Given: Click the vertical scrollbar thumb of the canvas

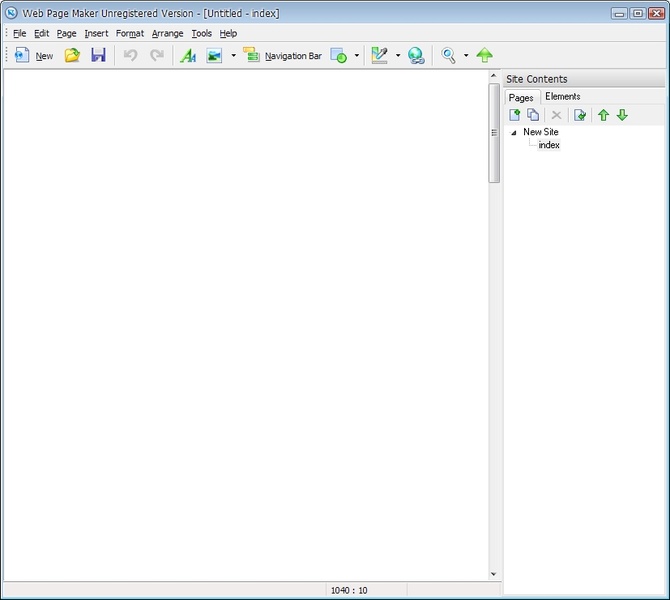Looking at the screenshot, I should coord(494,132).
